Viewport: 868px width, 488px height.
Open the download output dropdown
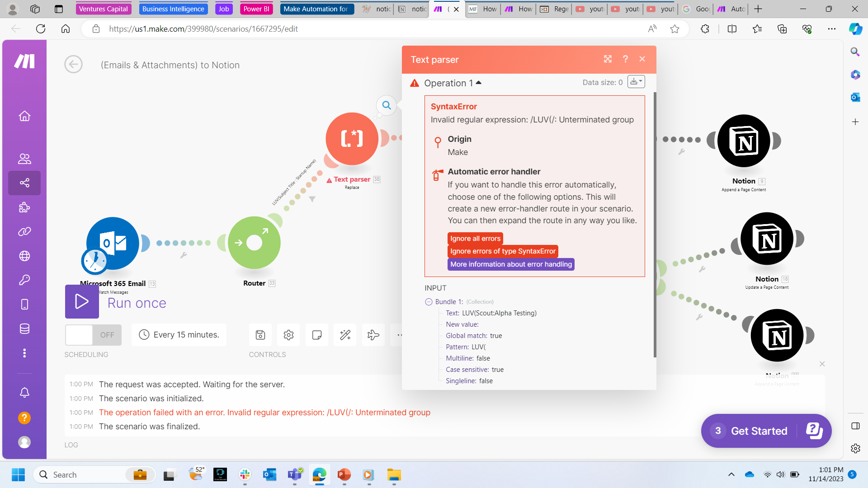pyautogui.click(x=636, y=82)
